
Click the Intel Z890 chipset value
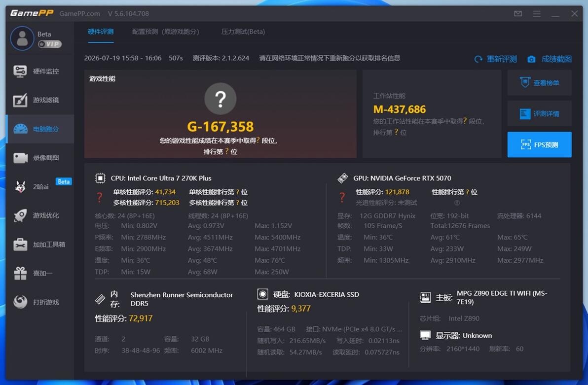click(464, 318)
